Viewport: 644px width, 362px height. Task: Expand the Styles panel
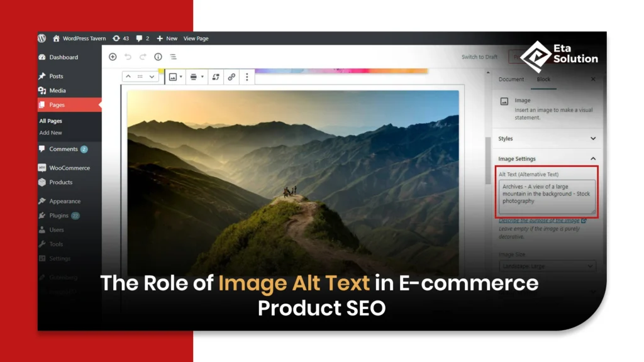pos(547,138)
